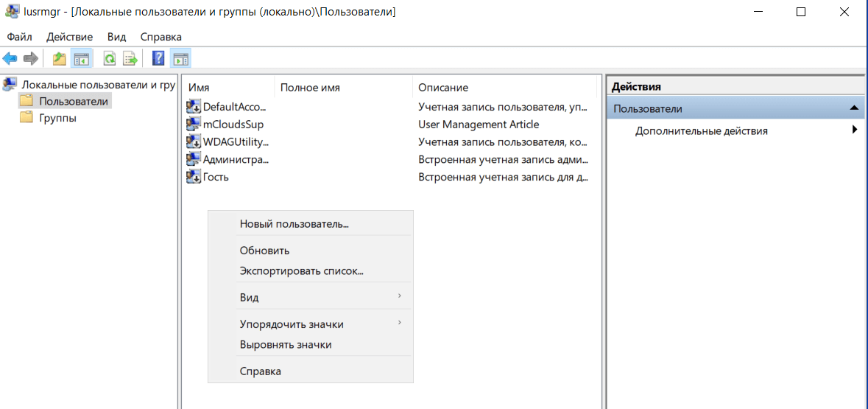Toggle the Action pane toolbar icon
This screenshot has width=868, height=409.
coord(180,58)
